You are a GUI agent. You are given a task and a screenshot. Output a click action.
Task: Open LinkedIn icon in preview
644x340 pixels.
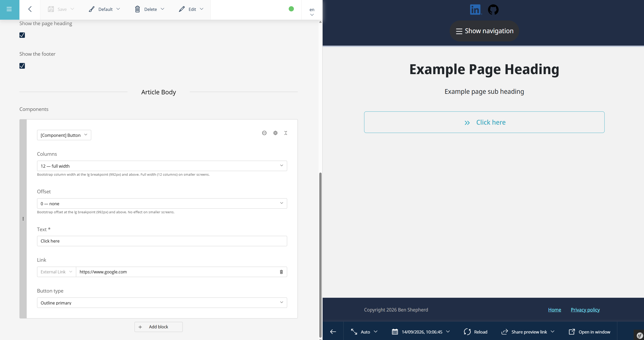point(476,10)
